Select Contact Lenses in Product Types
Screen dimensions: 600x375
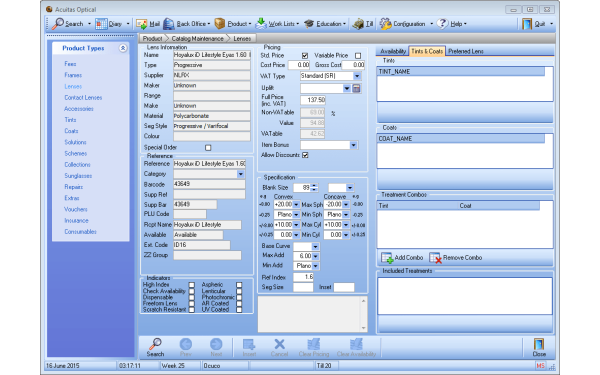(83, 98)
